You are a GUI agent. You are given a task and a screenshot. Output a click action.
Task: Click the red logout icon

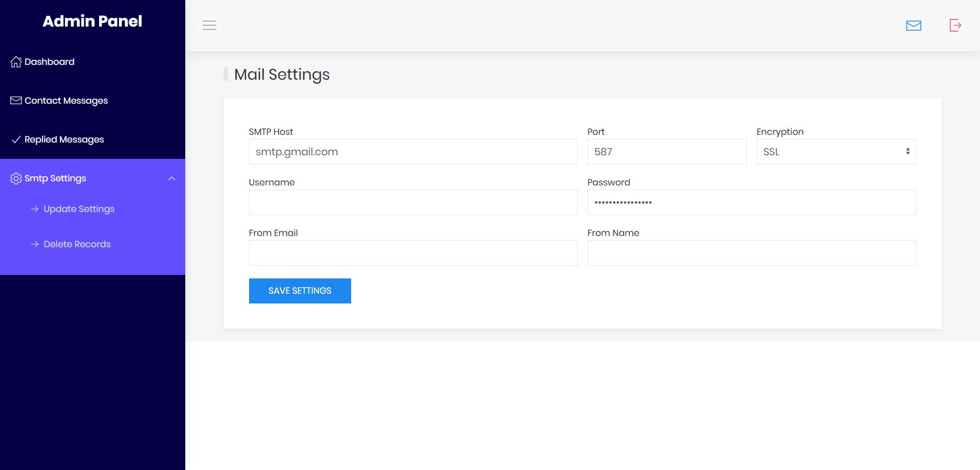(x=955, y=25)
